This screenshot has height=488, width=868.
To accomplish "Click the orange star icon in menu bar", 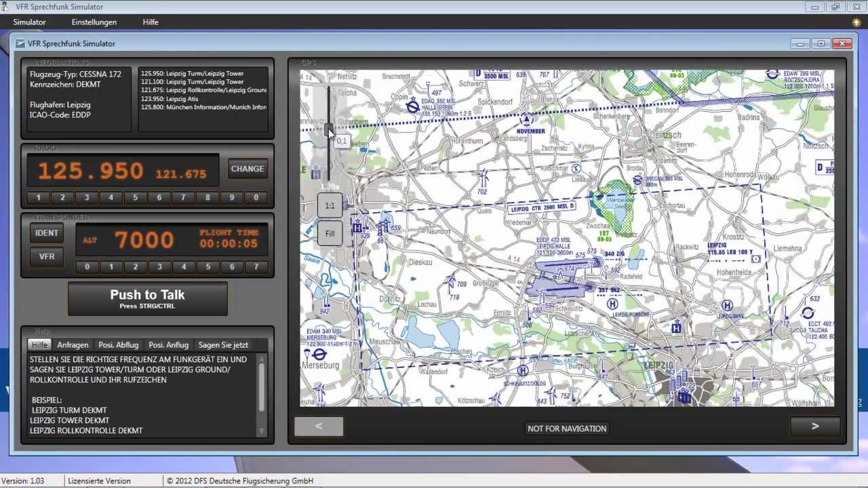I will [x=856, y=22].
